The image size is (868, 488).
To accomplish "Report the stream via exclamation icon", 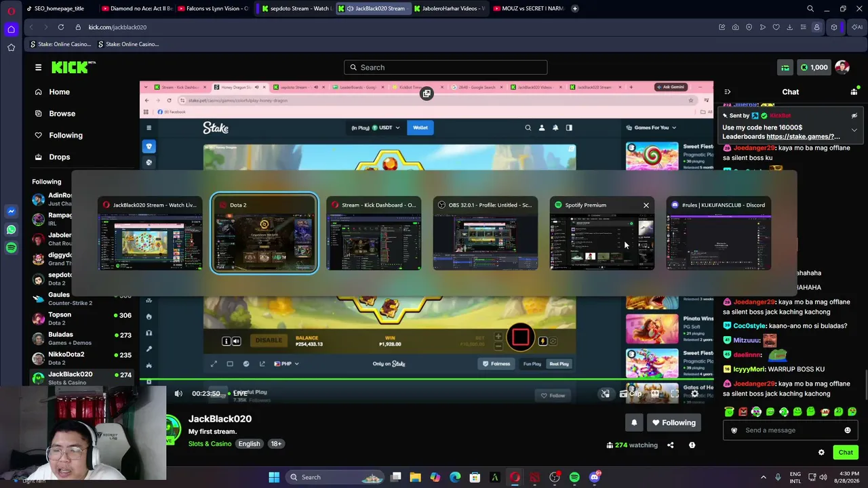I will tap(692, 445).
